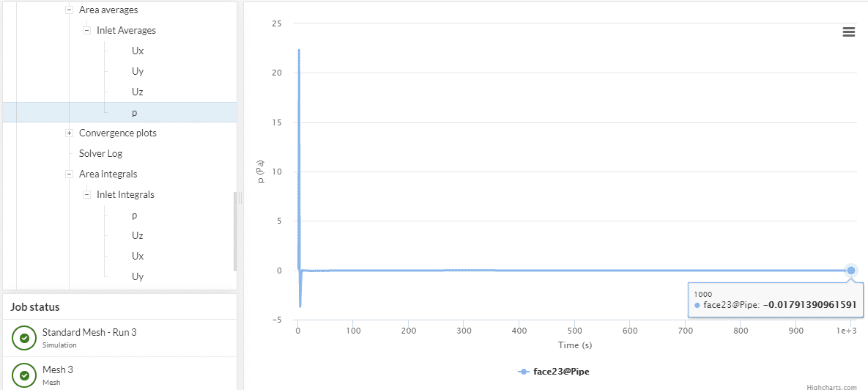The height and width of the screenshot is (390, 868).
Task: Collapse the Inlet Integrals tree node
Action: point(86,195)
